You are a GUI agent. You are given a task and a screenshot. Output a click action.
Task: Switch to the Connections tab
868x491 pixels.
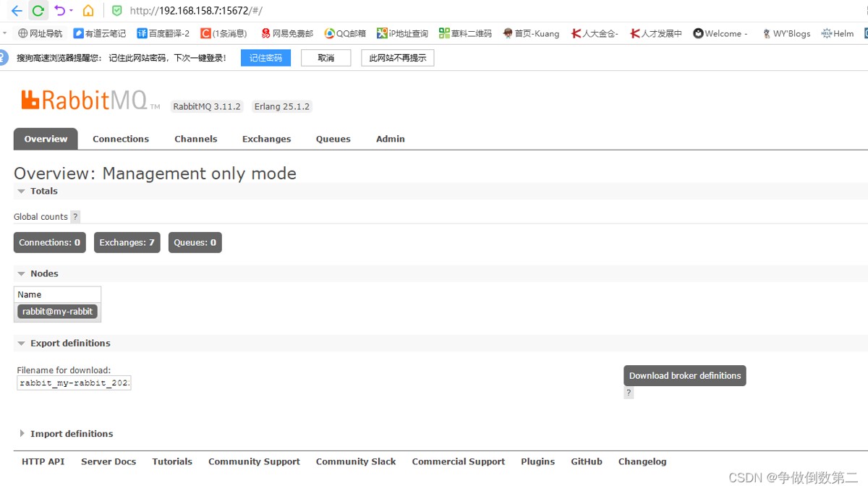point(121,139)
